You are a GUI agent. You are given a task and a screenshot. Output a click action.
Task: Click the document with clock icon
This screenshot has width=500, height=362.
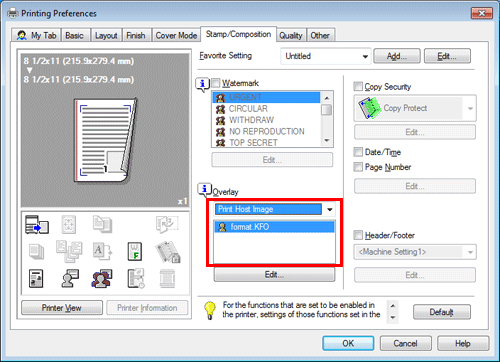136,279
